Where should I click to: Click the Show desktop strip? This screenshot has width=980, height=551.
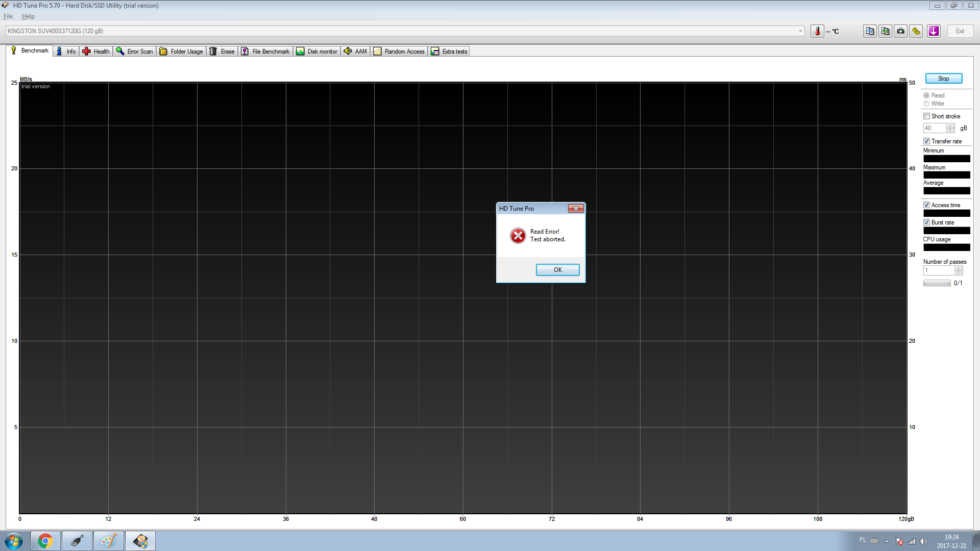976,541
